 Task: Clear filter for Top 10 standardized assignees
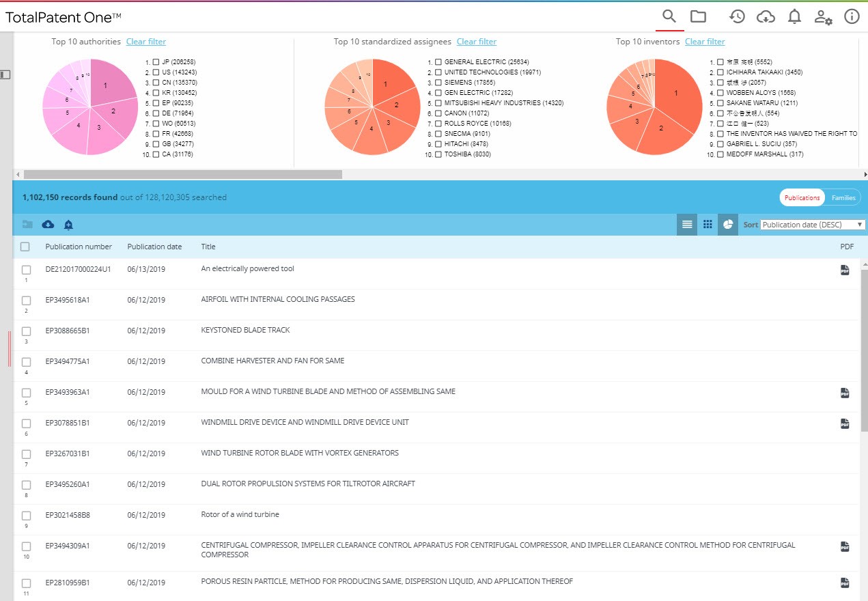(x=477, y=42)
